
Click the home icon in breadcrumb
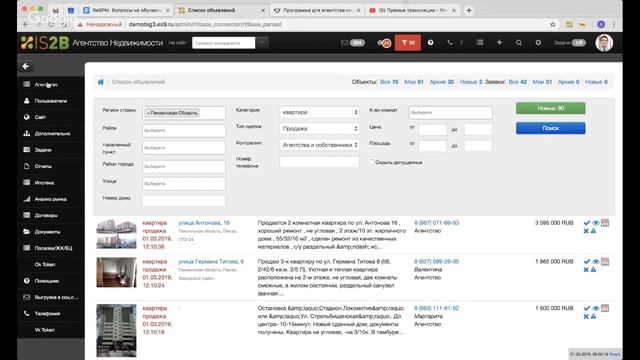[100, 82]
